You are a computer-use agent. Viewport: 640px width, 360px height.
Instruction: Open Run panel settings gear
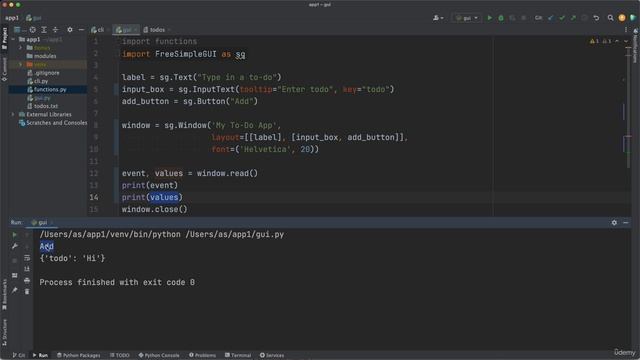[x=614, y=223]
